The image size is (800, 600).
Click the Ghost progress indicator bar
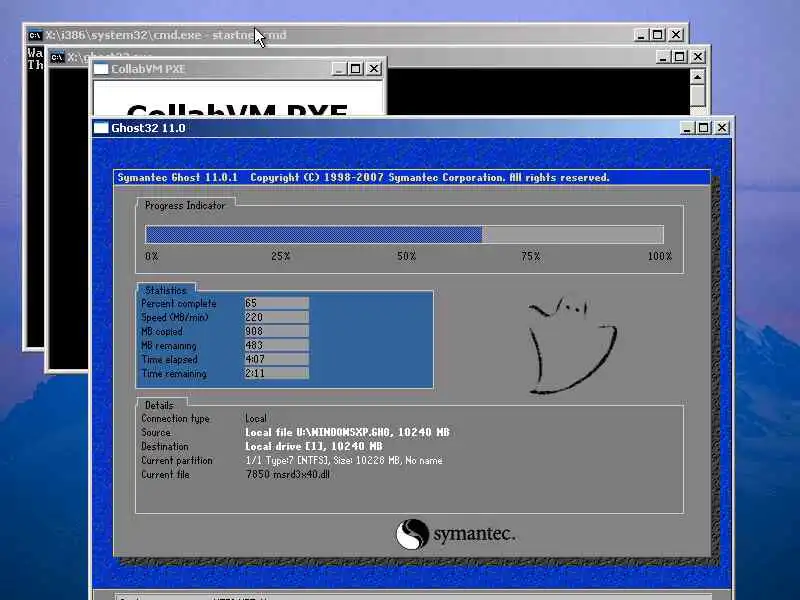click(405, 235)
